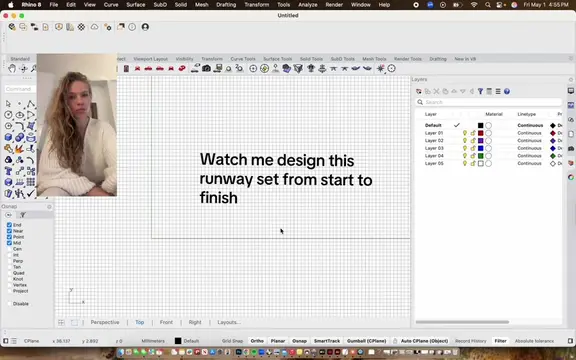Click the Filter status bar button
The height and width of the screenshot is (360, 576).
[500, 341]
